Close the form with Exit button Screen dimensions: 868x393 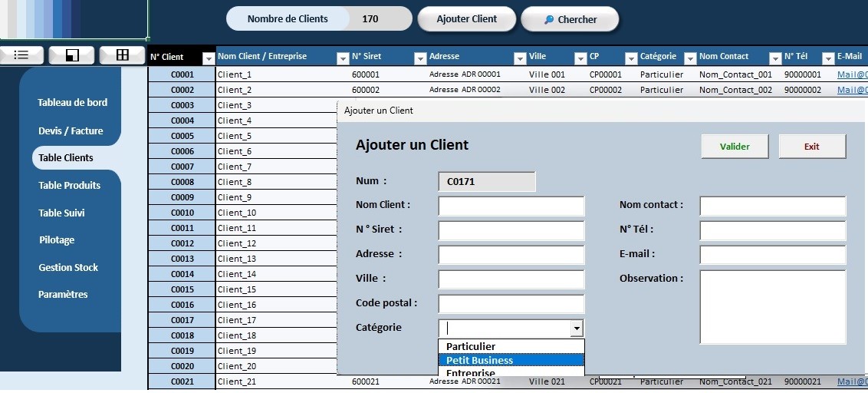(812, 147)
